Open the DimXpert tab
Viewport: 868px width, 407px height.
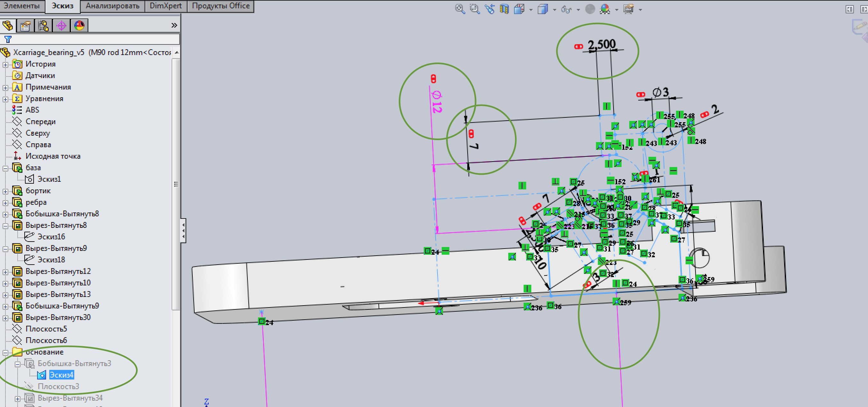[x=165, y=6]
